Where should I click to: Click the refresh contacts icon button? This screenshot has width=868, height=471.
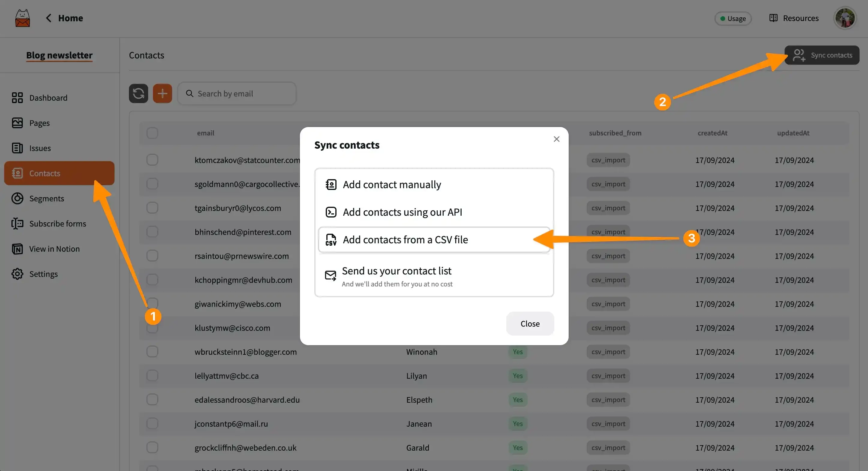pyautogui.click(x=138, y=93)
